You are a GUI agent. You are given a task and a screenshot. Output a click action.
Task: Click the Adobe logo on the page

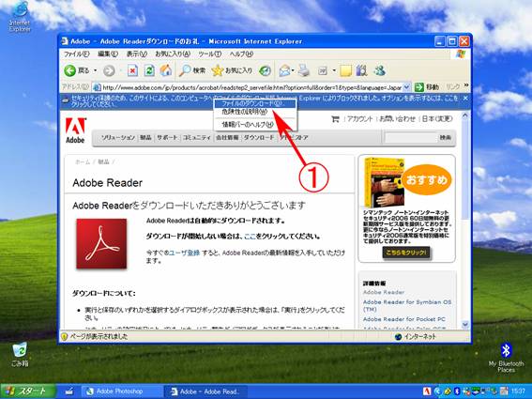click(75, 130)
